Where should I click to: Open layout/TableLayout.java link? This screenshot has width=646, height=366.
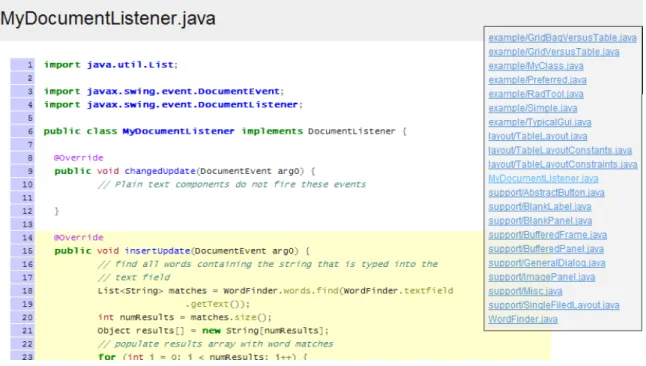pyautogui.click(x=538, y=136)
